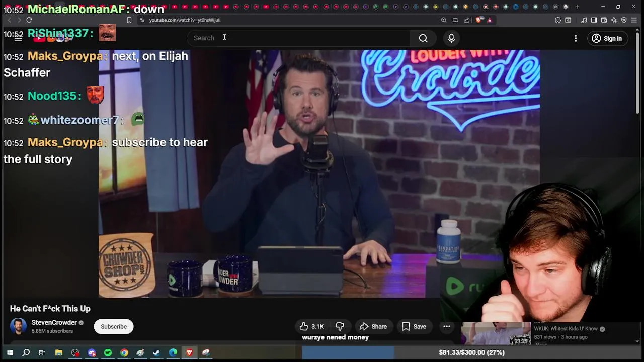The image size is (644, 362).
Task: Open Steam from taskbar
Action: pos(156,353)
